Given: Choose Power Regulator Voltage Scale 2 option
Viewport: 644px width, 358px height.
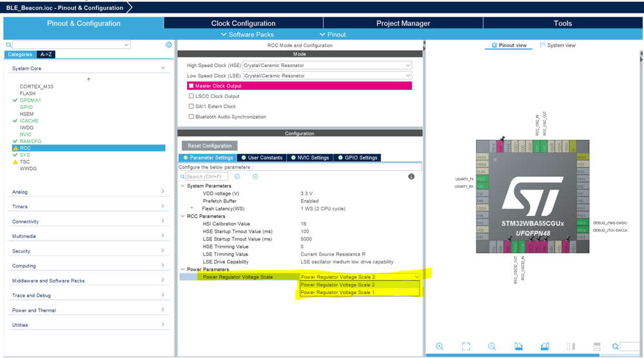Looking at the screenshot, I should [360, 284].
